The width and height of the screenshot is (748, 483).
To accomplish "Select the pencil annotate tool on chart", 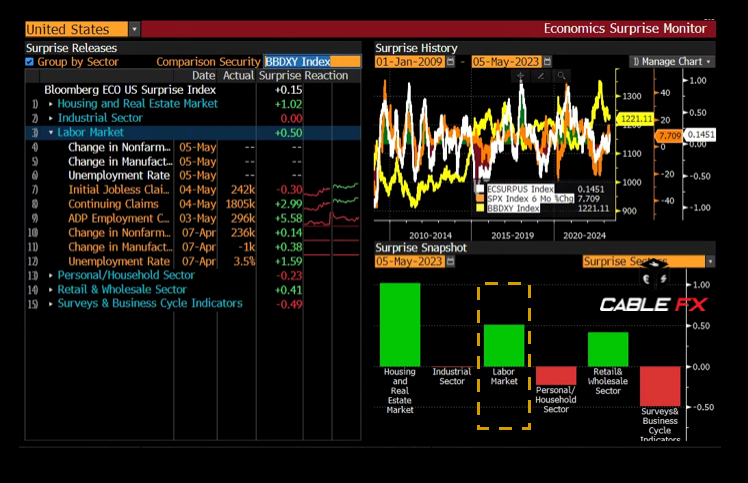I will pos(540,76).
